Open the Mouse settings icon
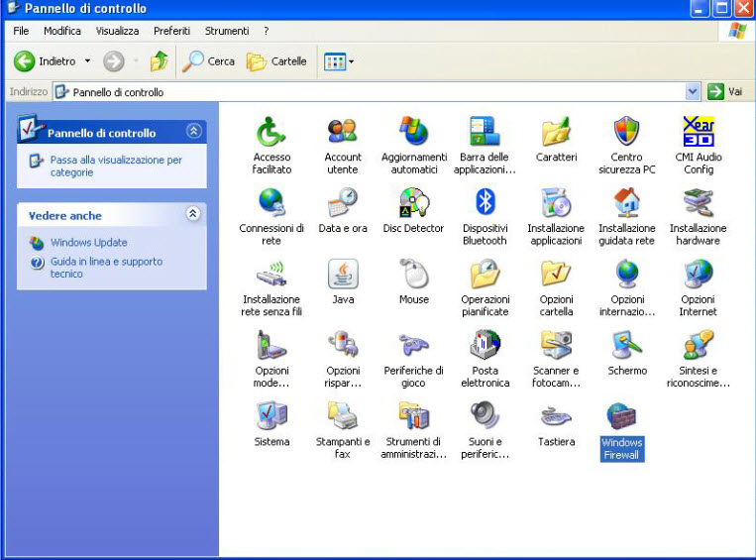756x560 pixels. pos(413,276)
